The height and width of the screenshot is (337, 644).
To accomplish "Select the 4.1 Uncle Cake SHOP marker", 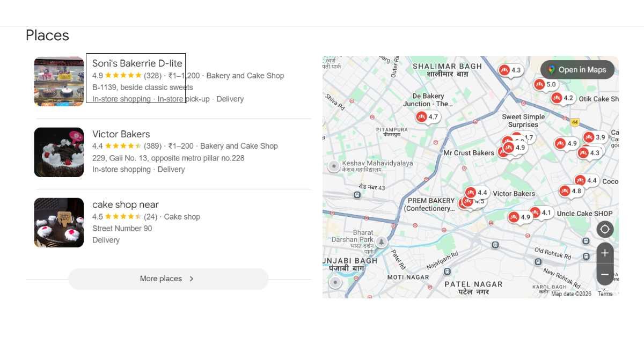I will tap(540, 213).
